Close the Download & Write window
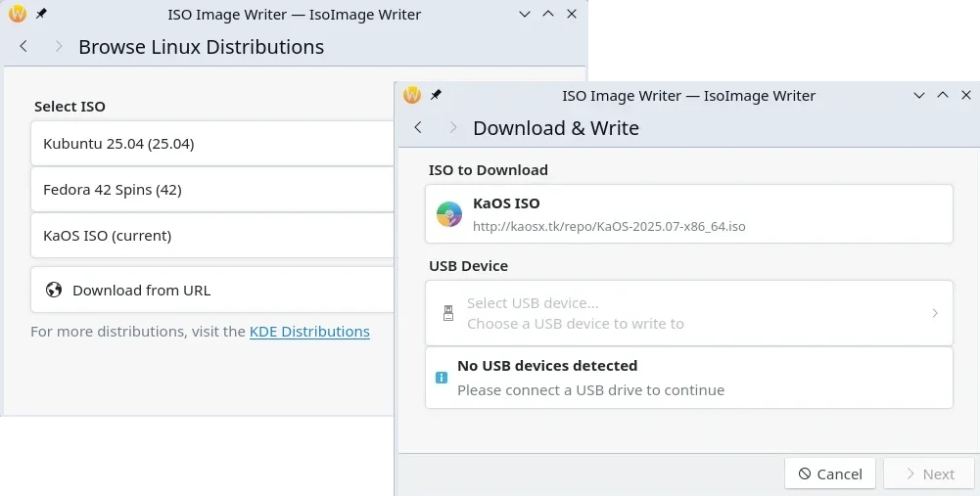This screenshot has height=496, width=980. tap(966, 95)
